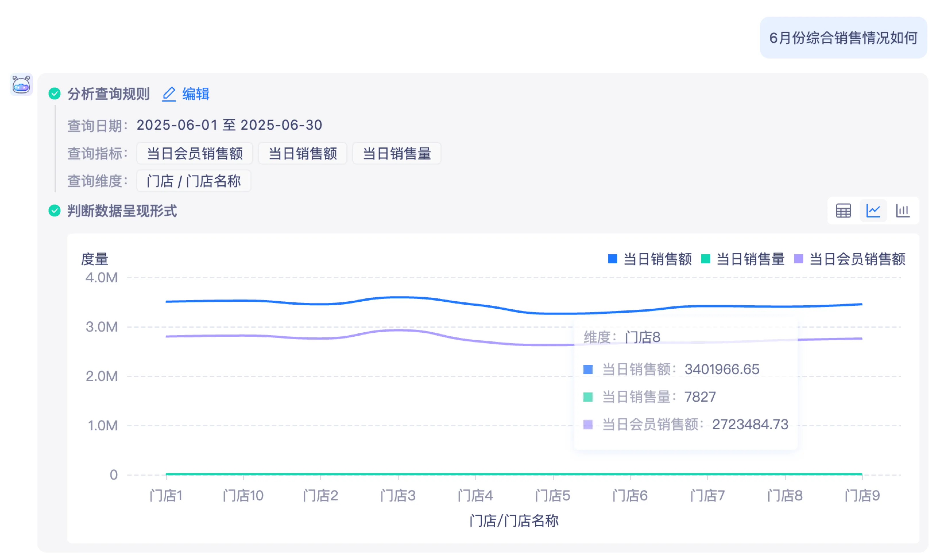Toggle 当日会员销售额 series in chart legend
The width and height of the screenshot is (936, 560).
[857, 259]
